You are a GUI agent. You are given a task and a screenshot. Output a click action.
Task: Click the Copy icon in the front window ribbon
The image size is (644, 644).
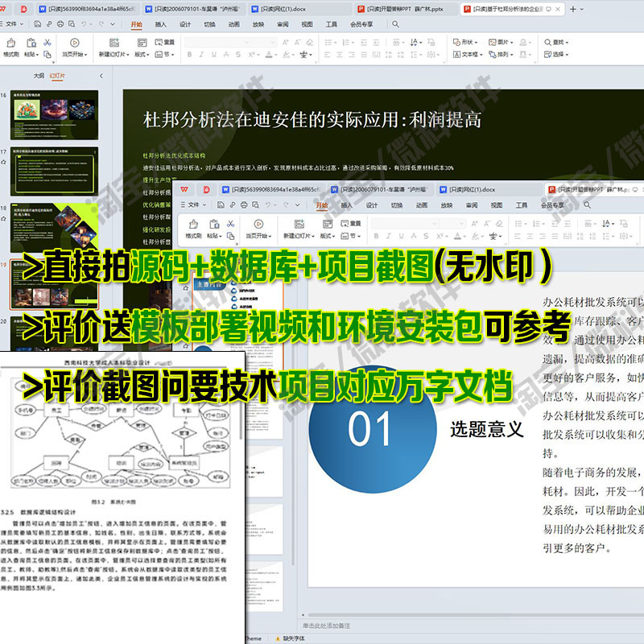(230, 236)
